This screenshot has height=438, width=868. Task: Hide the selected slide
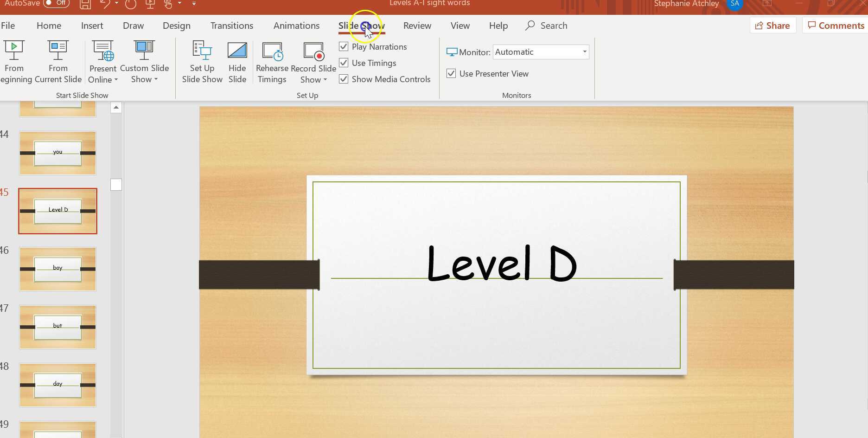pos(237,60)
